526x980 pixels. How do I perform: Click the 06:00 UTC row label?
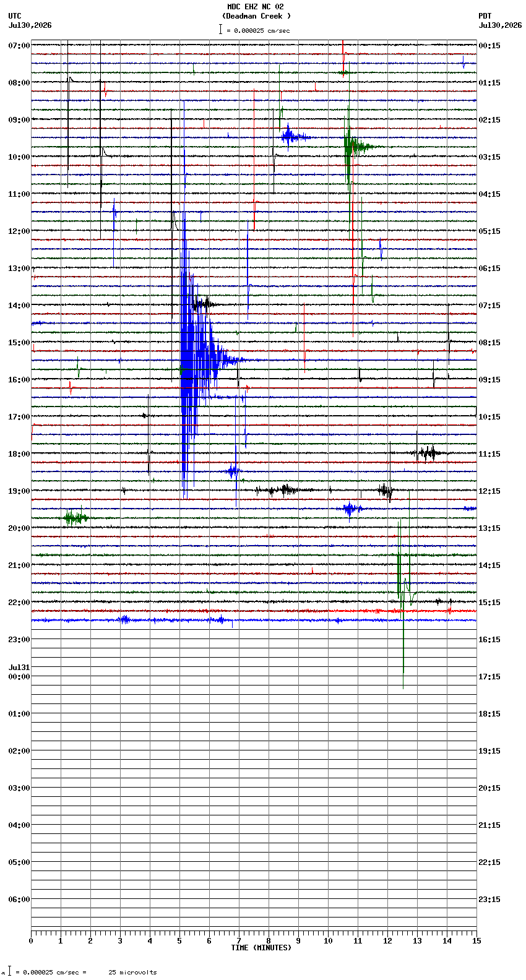click(x=19, y=900)
